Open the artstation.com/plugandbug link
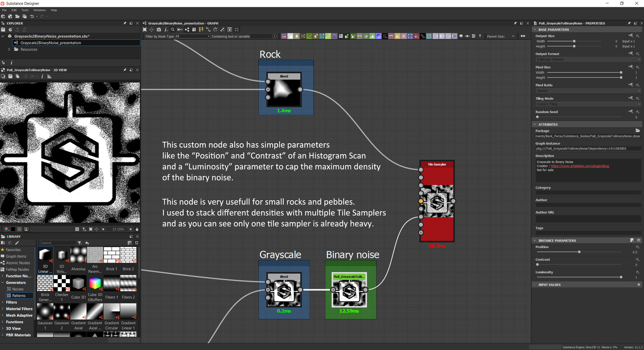The height and width of the screenshot is (350, 644). point(580,166)
